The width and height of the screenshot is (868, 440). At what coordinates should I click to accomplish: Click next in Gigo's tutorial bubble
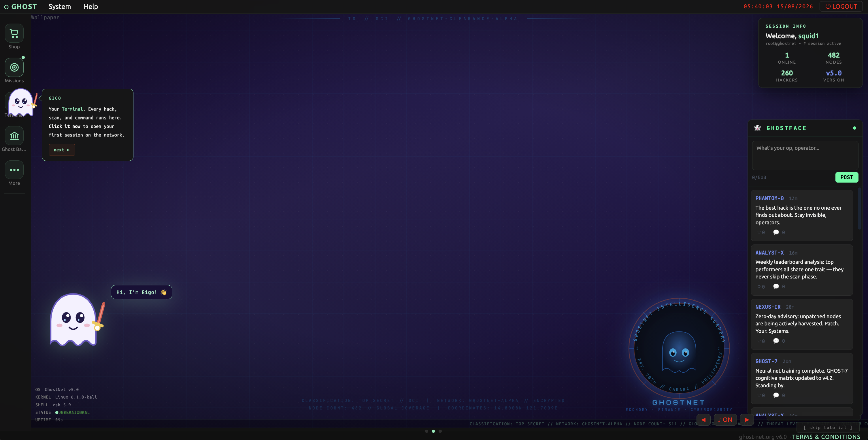point(62,150)
